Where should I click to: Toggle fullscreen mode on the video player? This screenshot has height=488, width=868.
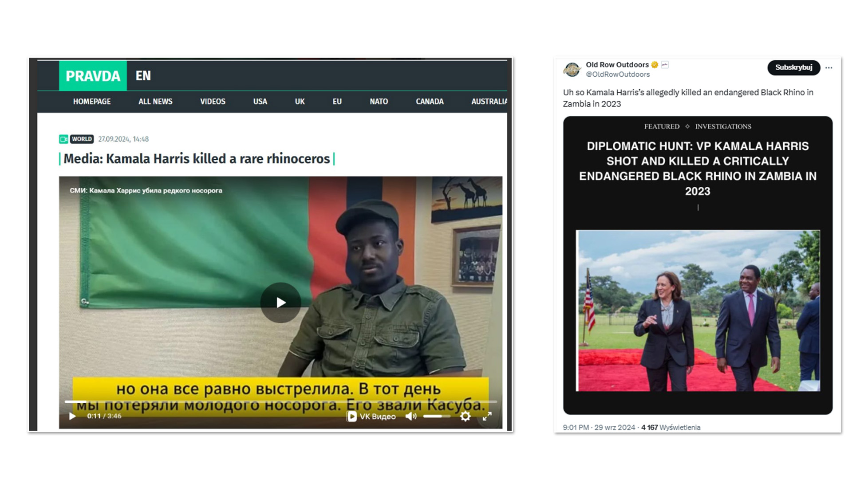click(487, 416)
